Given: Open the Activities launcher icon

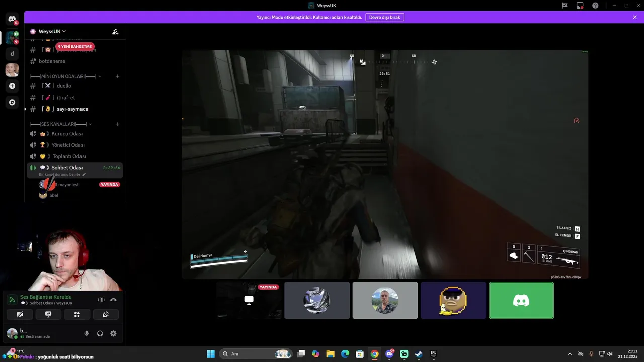Looking at the screenshot, I should click(x=77, y=314).
